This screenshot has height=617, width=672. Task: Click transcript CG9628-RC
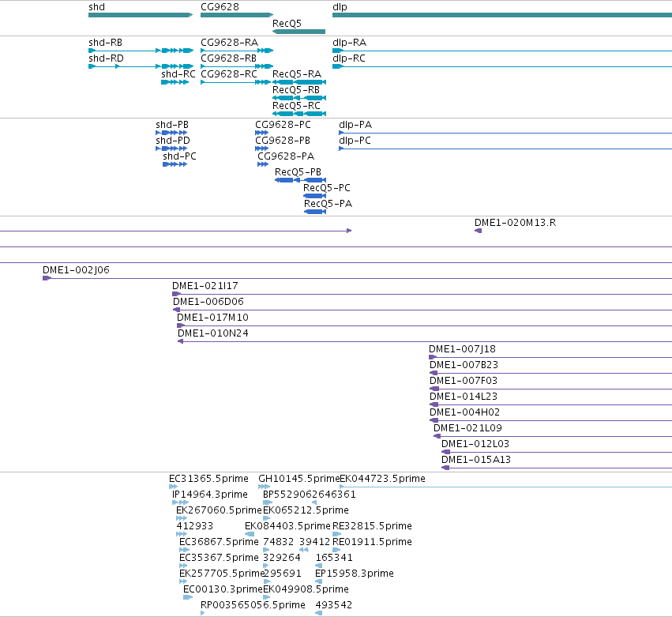[229, 74]
